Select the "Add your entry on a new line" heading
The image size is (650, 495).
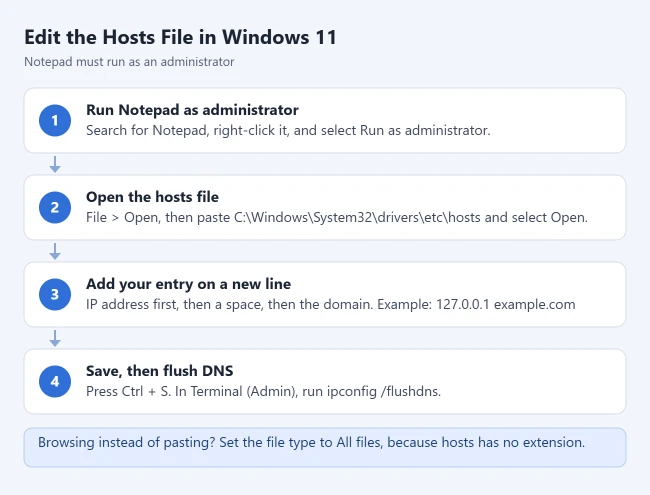[x=188, y=284]
